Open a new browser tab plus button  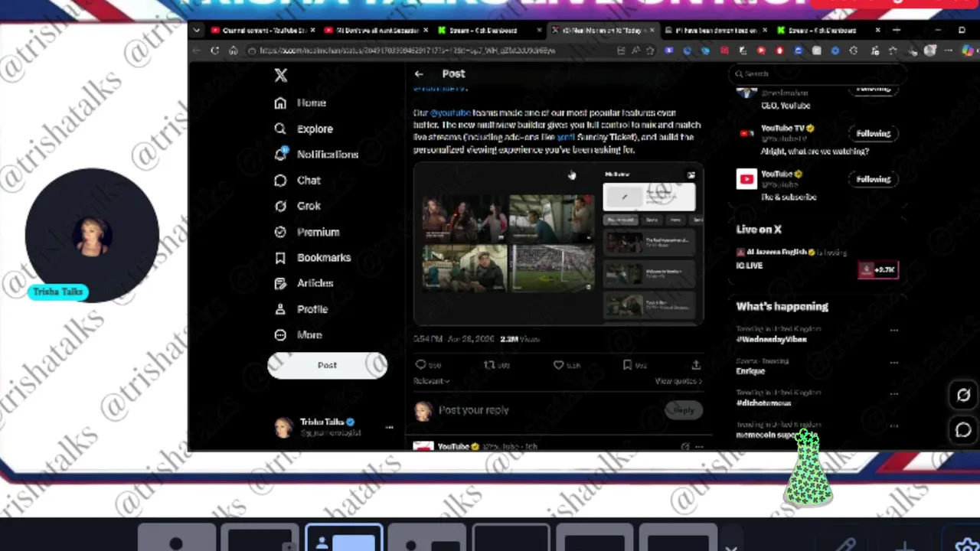click(896, 31)
